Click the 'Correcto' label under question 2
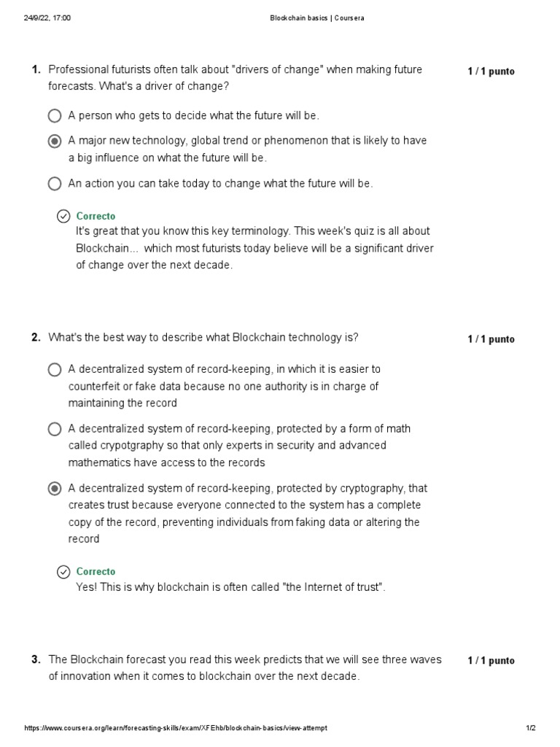Image resolution: width=560 pixels, height=747 pixels. tap(96, 571)
